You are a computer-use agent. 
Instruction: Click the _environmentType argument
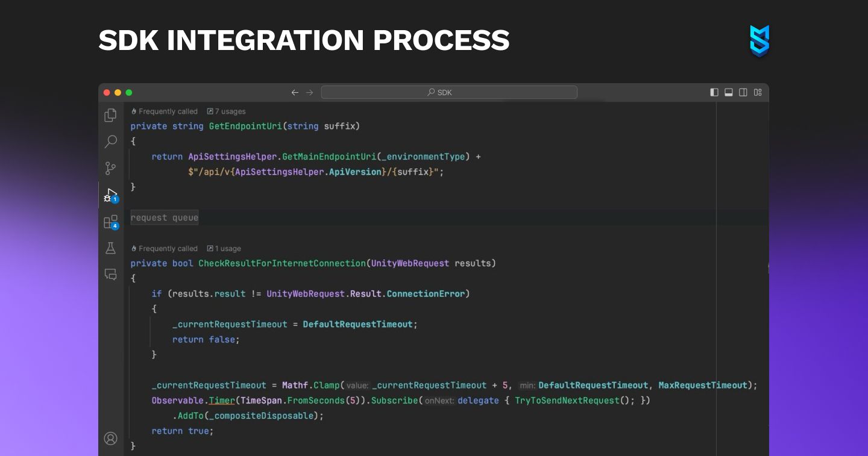423,157
